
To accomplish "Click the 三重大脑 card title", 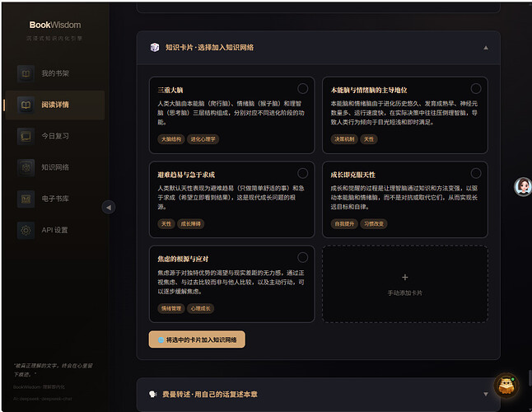I will [x=170, y=91].
